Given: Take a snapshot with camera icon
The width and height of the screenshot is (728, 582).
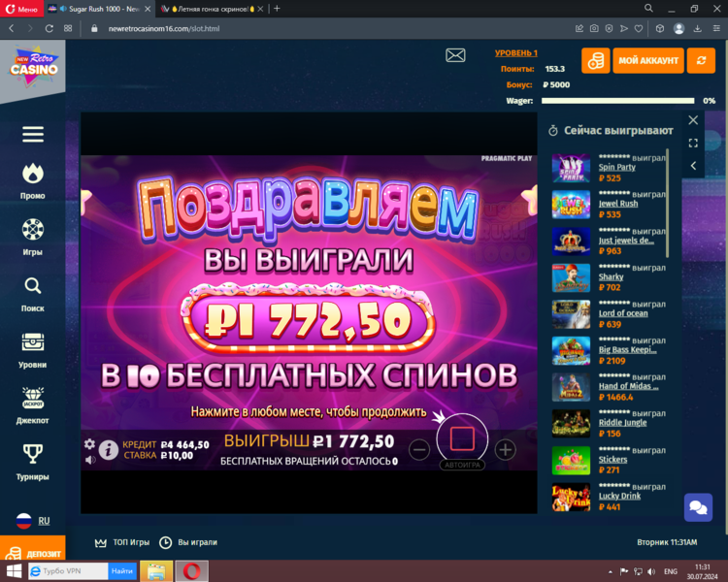Looking at the screenshot, I should click(x=594, y=28).
